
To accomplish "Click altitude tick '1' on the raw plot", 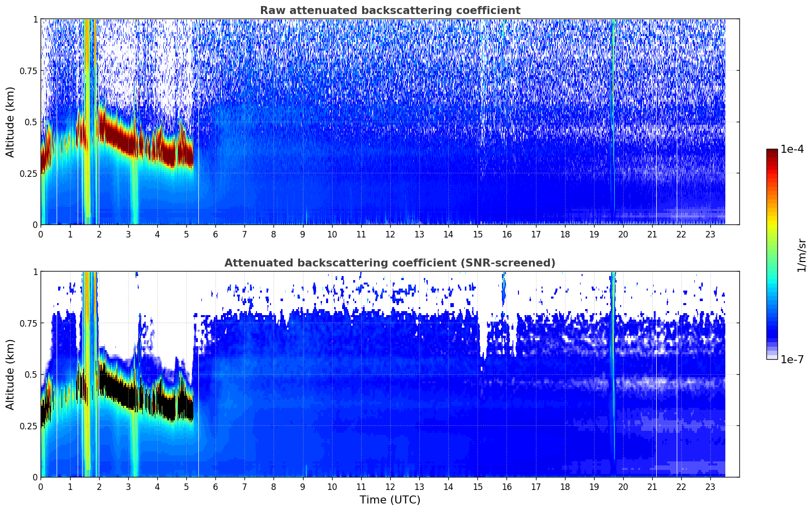I will click(36, 19).
